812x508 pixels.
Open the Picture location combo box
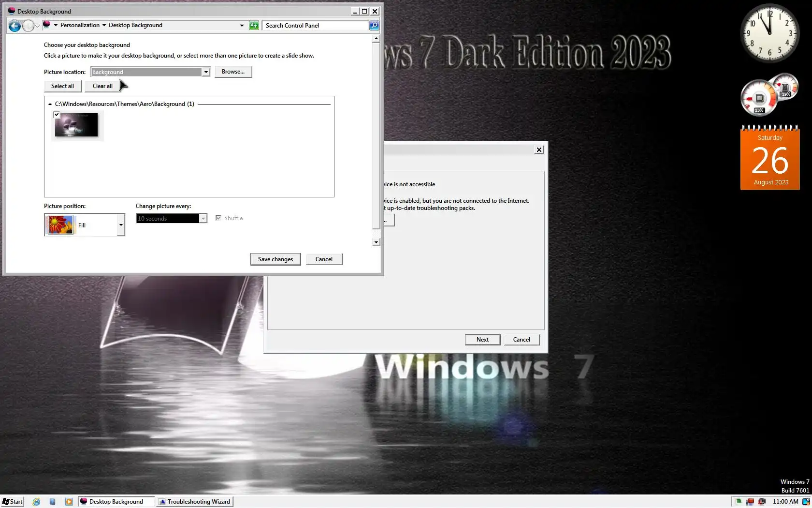[x=150, y=72]
